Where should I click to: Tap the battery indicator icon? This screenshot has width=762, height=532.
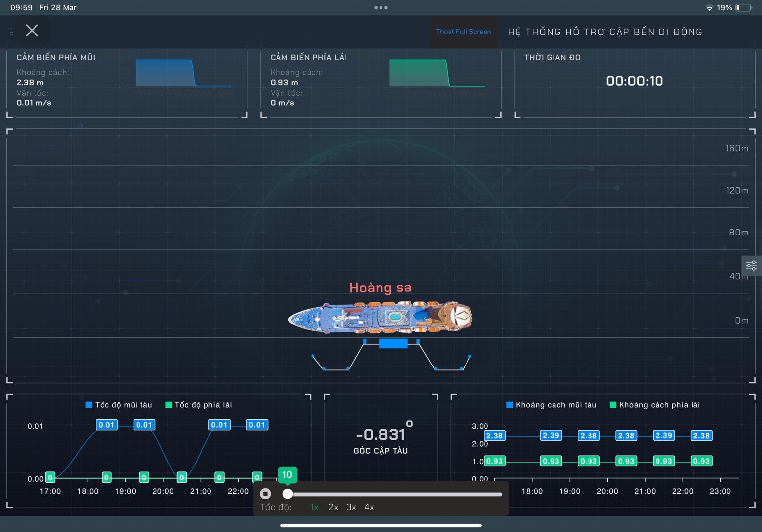pos(743,8)
